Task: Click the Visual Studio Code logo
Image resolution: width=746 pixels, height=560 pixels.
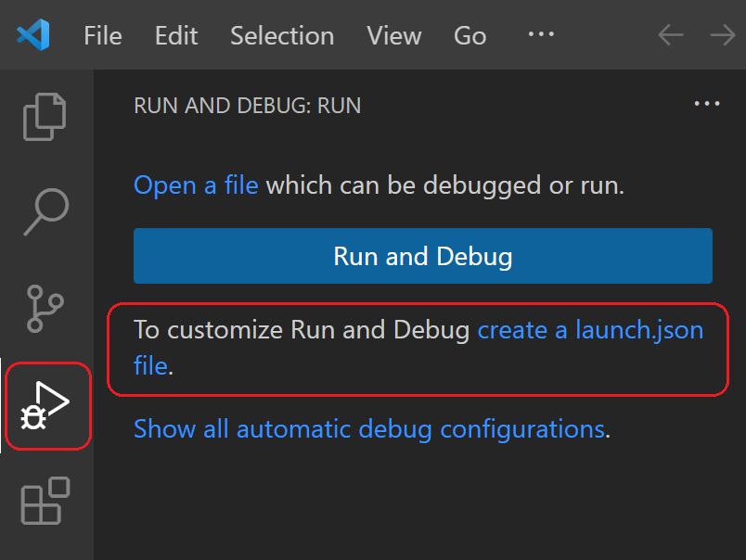Action: point(33,35)
